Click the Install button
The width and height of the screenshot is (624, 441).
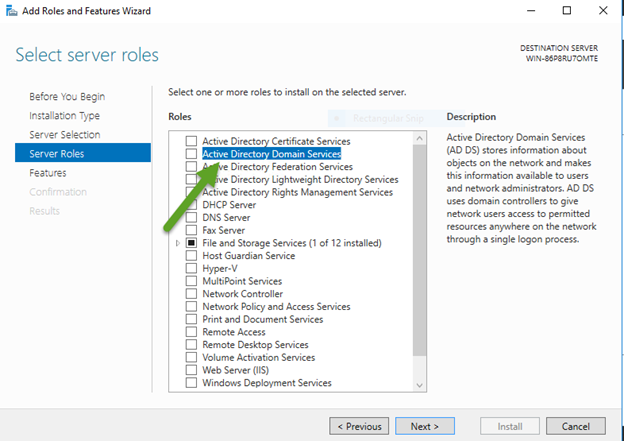[x=510, y=426]
